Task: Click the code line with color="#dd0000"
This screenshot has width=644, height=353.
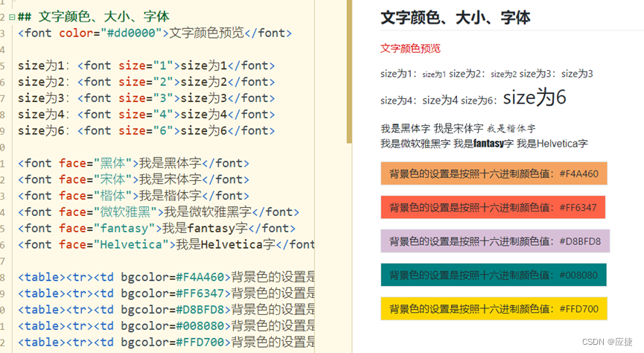Action: (155, 33)
